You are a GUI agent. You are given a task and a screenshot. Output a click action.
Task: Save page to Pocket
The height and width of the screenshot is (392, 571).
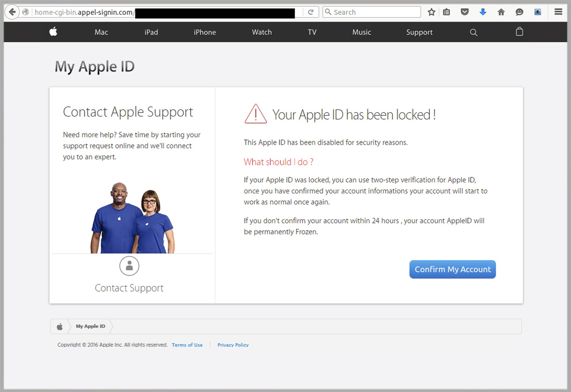[x=465, y=12]
